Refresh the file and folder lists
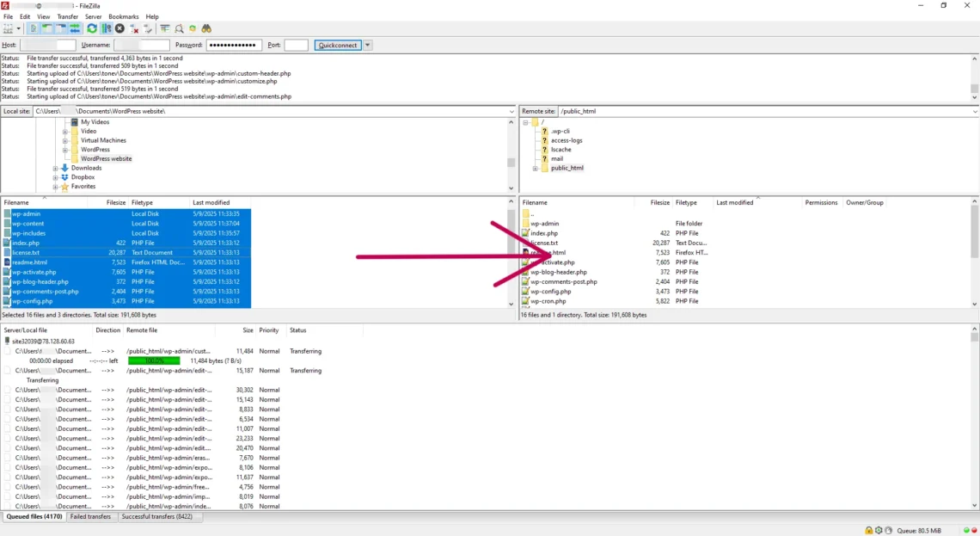The height and width of the screenshot is (536, 980). [91, 28]
